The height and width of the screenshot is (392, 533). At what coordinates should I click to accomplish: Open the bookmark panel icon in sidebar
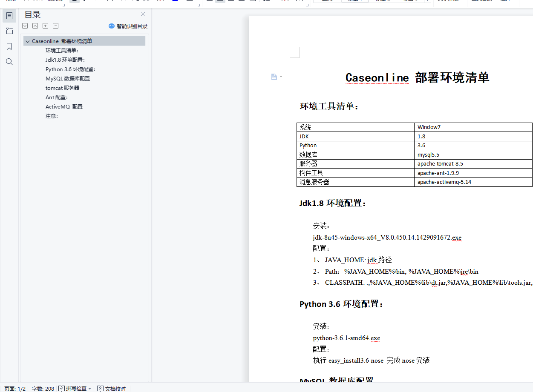(x=9, y=46)
